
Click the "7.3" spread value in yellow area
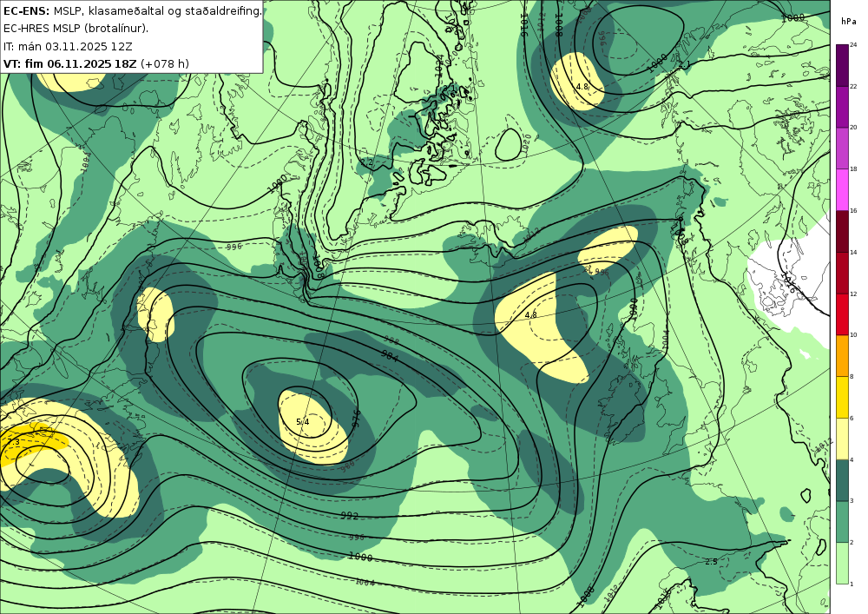(14, 442)
